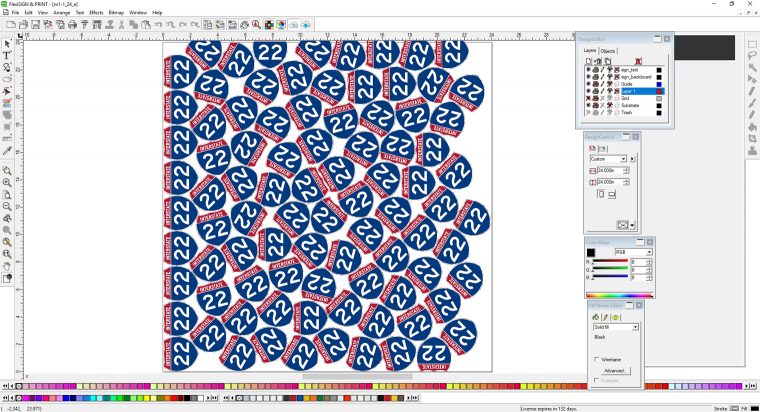
Task: Select the magic wand tool on right toolbox
Action: tap(752, 67)
